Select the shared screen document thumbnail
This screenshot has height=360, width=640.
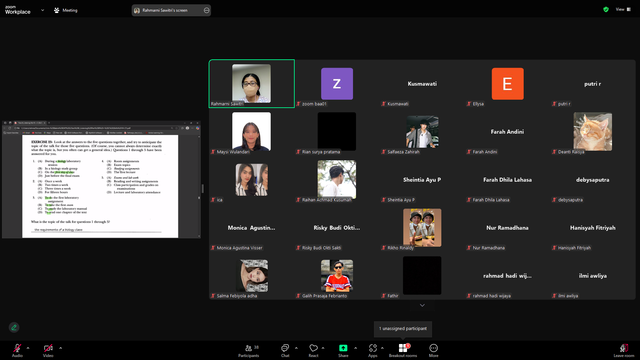tap(101, 179)
